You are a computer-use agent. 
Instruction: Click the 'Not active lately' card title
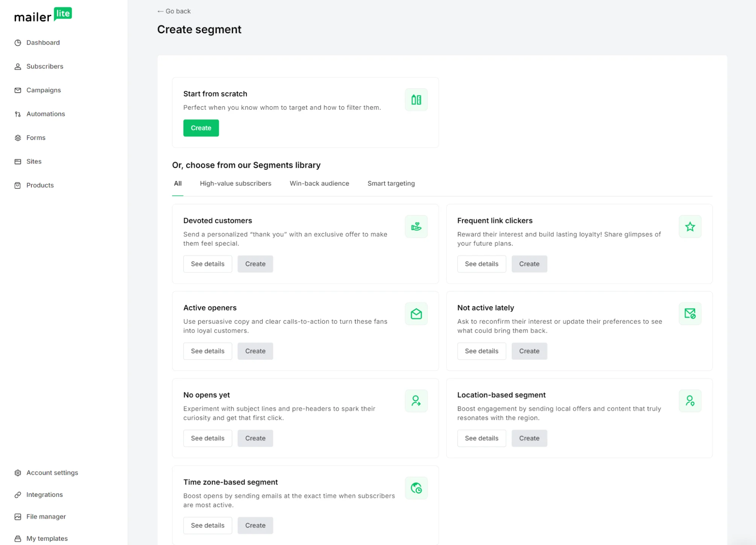tap(486, 308)
